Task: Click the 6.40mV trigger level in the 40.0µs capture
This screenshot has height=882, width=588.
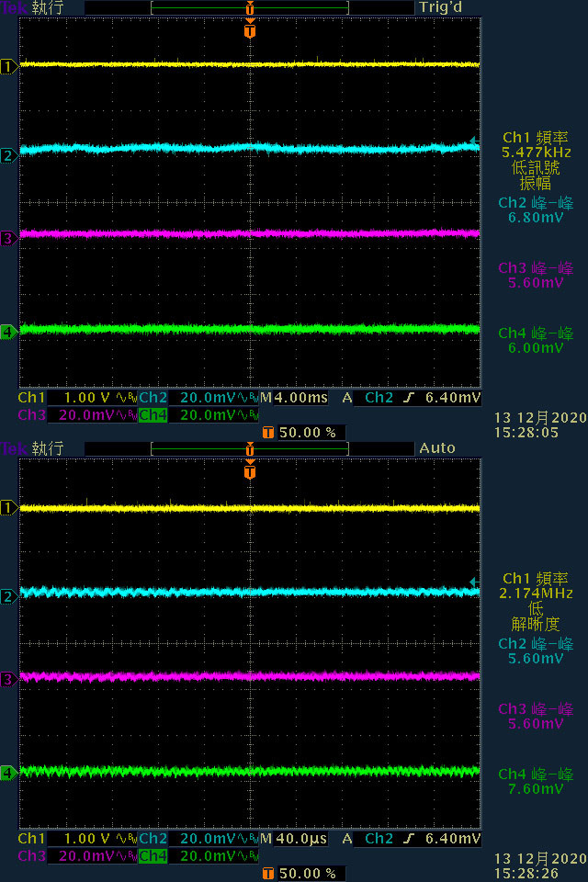Action: (x=453, y=839)
